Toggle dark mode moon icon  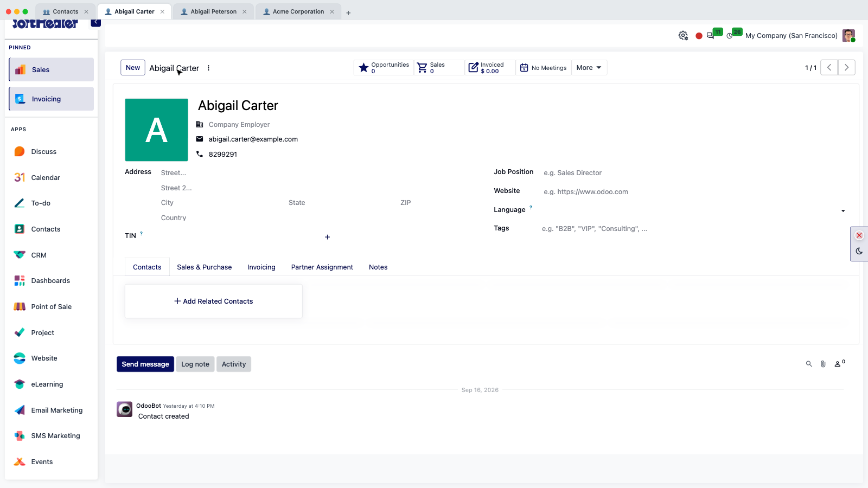click(859, 251)
